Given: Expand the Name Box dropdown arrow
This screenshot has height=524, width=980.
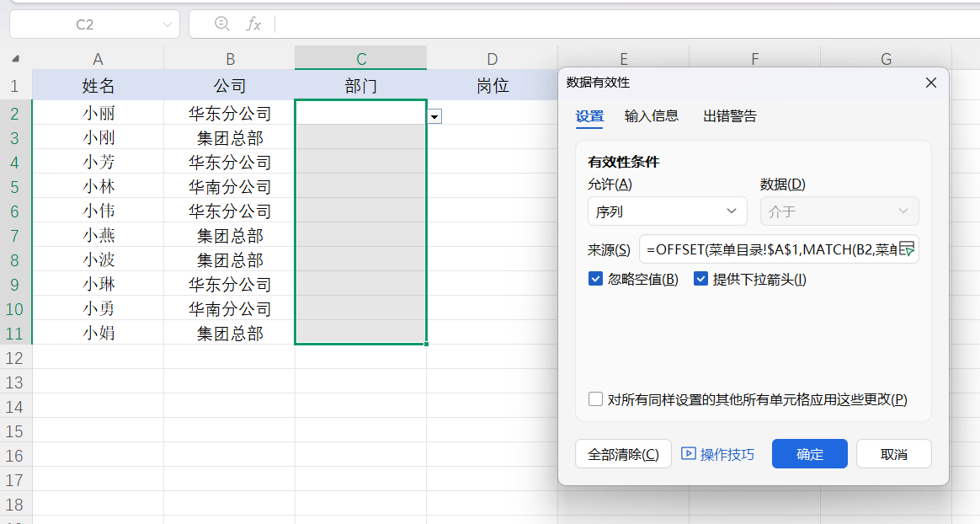Looking at the screenshot, I should pyautogui.click(x=166, y=24).
